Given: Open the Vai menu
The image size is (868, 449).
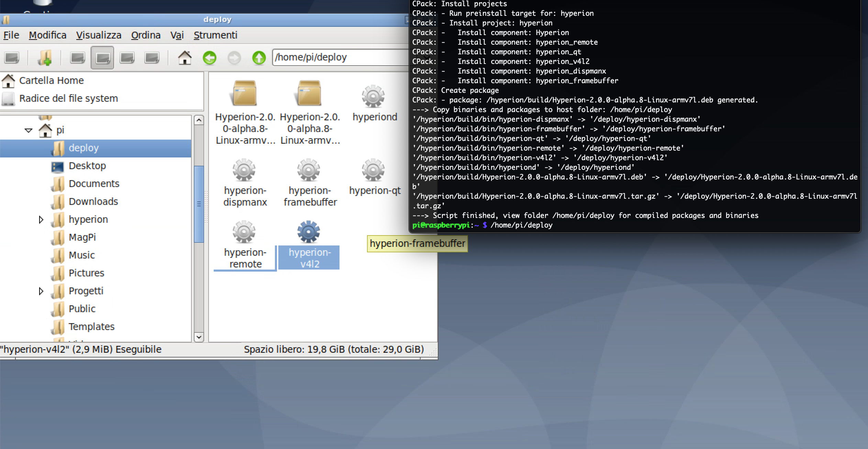Looking at the screenshot, I should (x=177, y=35).
